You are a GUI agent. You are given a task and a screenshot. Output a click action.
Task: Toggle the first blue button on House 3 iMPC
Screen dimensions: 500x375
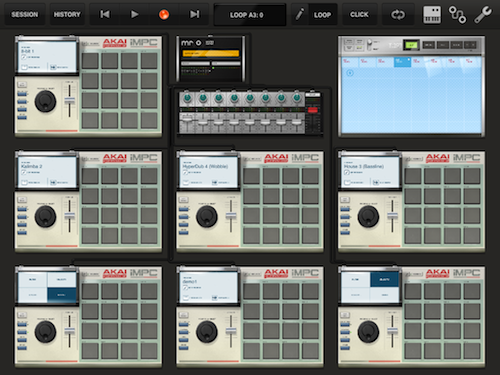pyautogui.click(x=345, y=209)
